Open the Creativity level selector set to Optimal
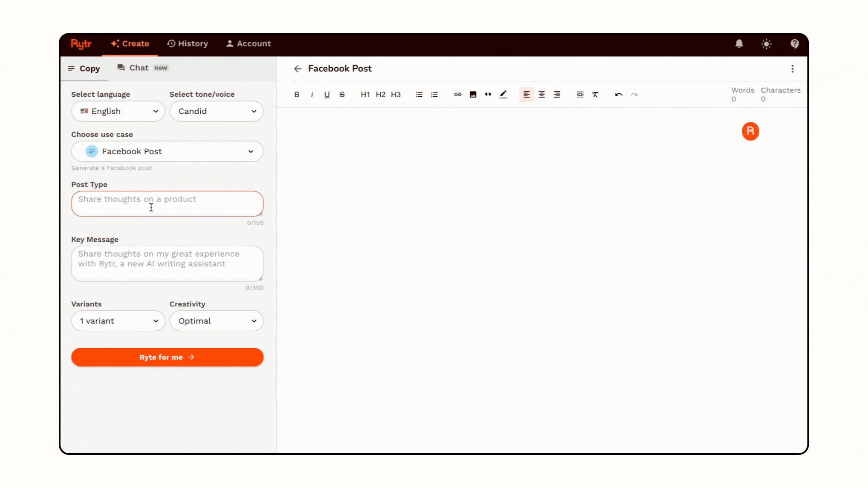 pyautogui.click(x=217, y=321)
